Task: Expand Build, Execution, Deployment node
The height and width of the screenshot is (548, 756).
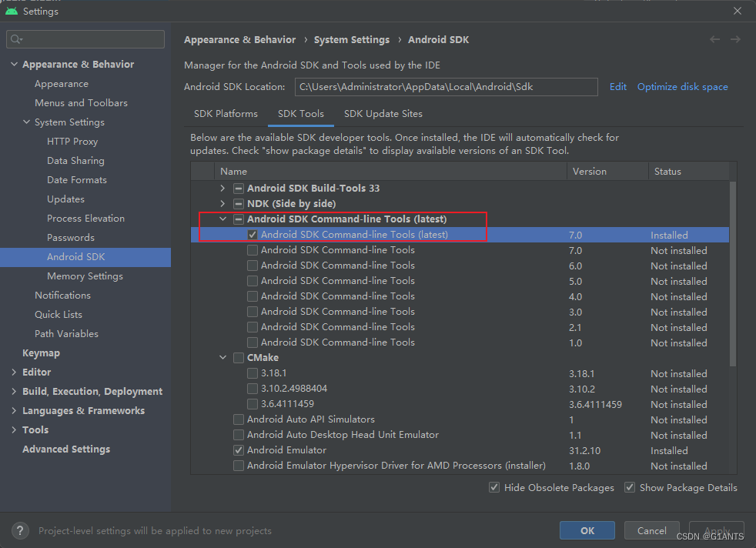Action: click(14, 391)
